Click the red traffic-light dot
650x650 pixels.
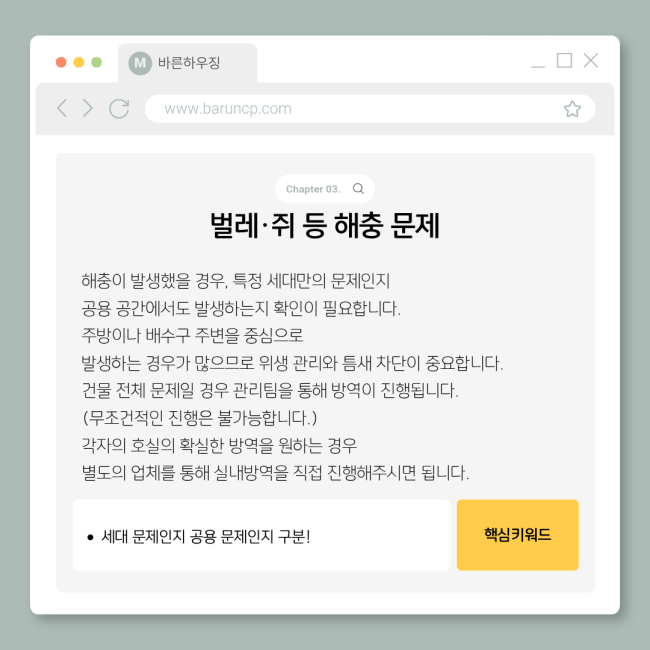click(61, 62)
